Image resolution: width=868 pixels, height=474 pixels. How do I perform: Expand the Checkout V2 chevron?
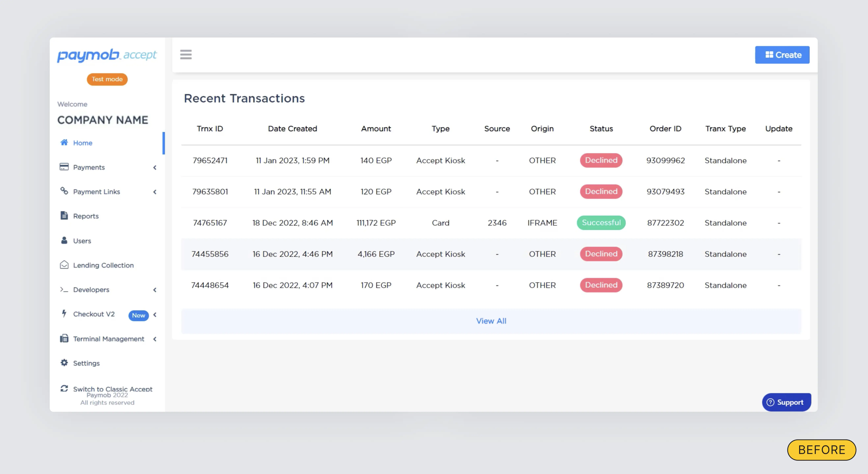pos(155,315)
